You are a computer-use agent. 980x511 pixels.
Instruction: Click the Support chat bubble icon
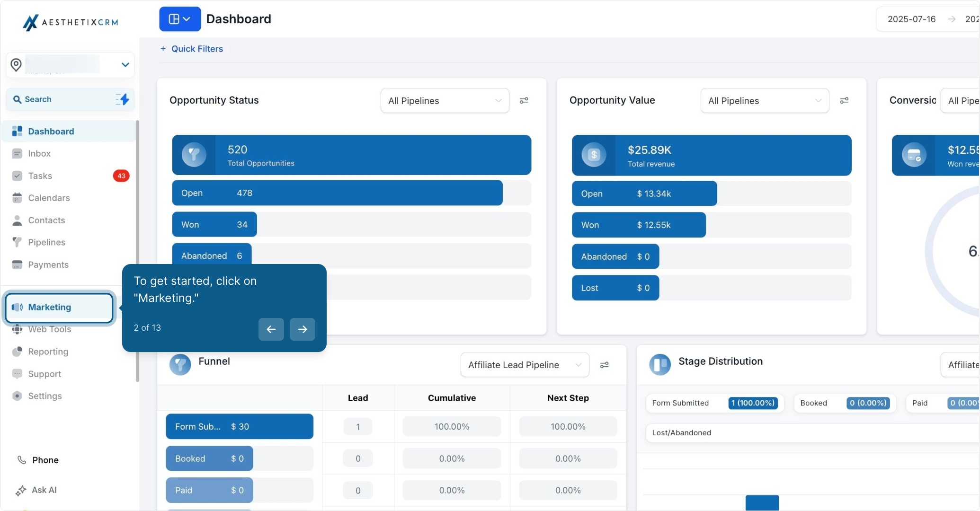[x=17, y=374]
